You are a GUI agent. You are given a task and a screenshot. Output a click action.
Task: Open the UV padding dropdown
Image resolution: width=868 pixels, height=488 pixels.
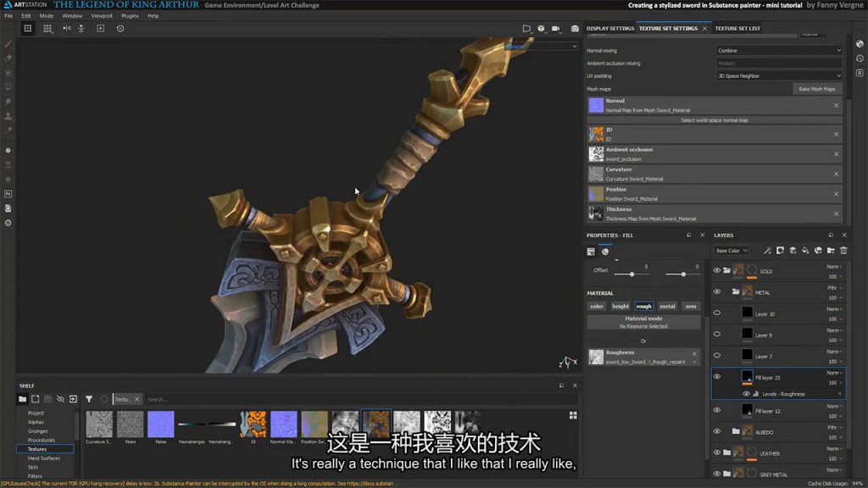point(779,75)
